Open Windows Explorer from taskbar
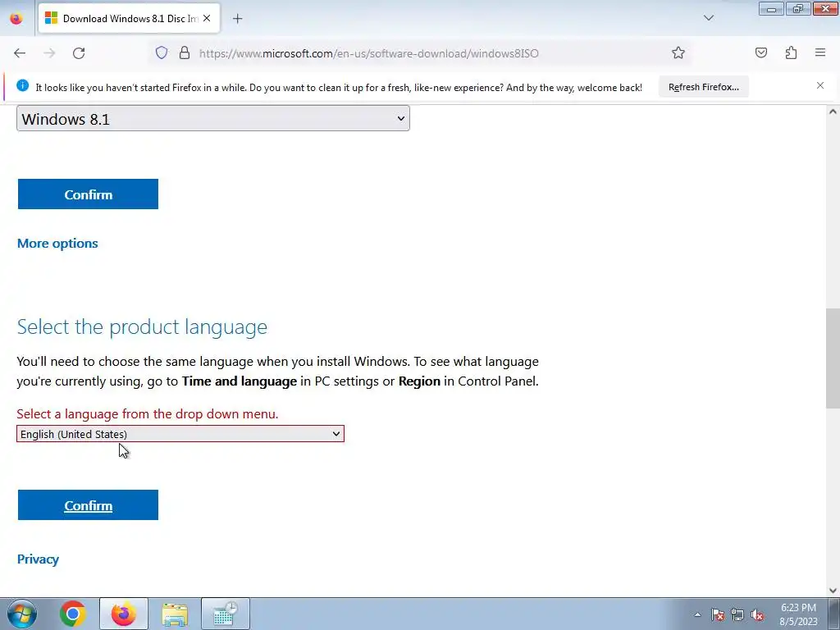 click(175, 614)
